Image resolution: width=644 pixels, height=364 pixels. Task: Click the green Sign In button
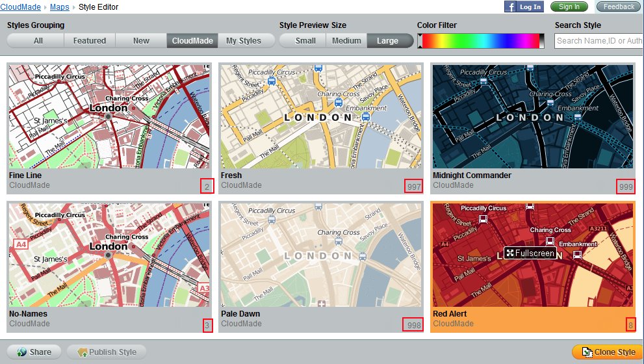tap(569, 6)
